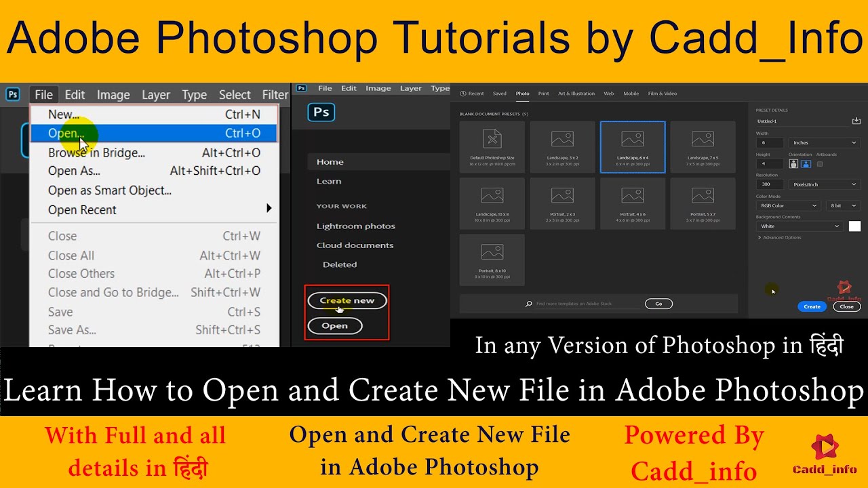This screenshot has width=868, height=488.
Task: Choose Landscape, 7 x 5 preset
Action: [703, 146]
